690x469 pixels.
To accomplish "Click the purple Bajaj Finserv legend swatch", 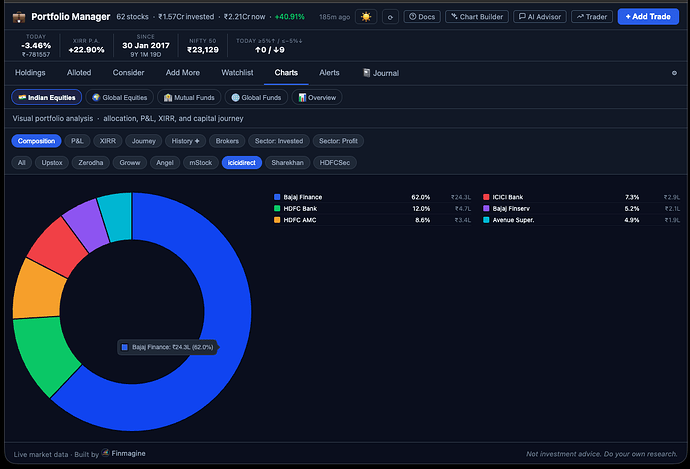I will pyautogui.click(x=486, y=209).
